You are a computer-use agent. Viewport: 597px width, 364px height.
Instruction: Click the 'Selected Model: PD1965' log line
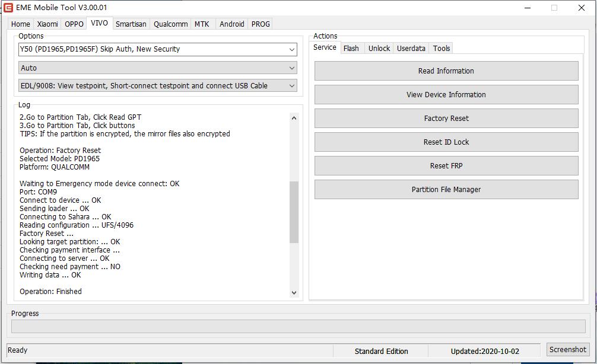[x=59, y=159]
